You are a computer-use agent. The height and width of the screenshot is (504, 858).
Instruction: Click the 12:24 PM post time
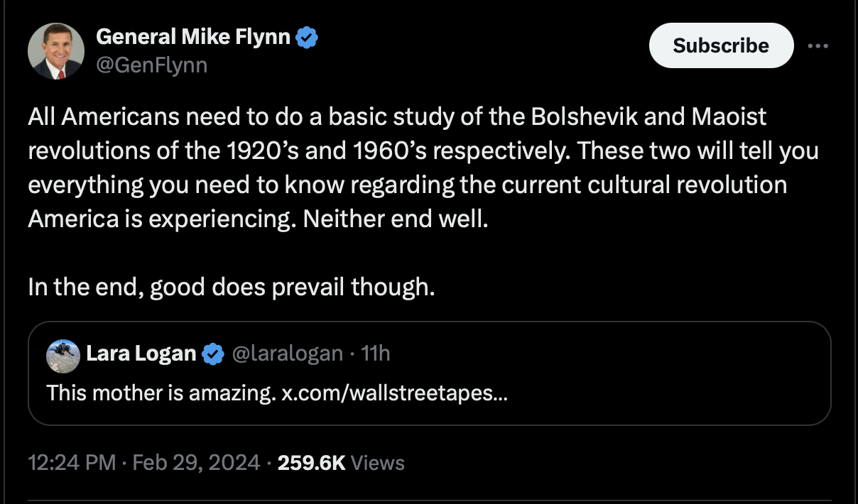click(x=72, y=463)
